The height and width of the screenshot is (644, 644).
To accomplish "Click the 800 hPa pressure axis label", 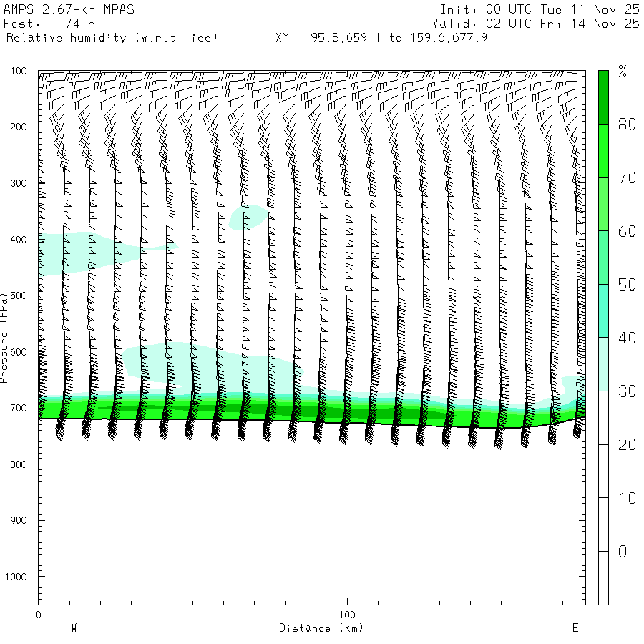I will point(19,464).
